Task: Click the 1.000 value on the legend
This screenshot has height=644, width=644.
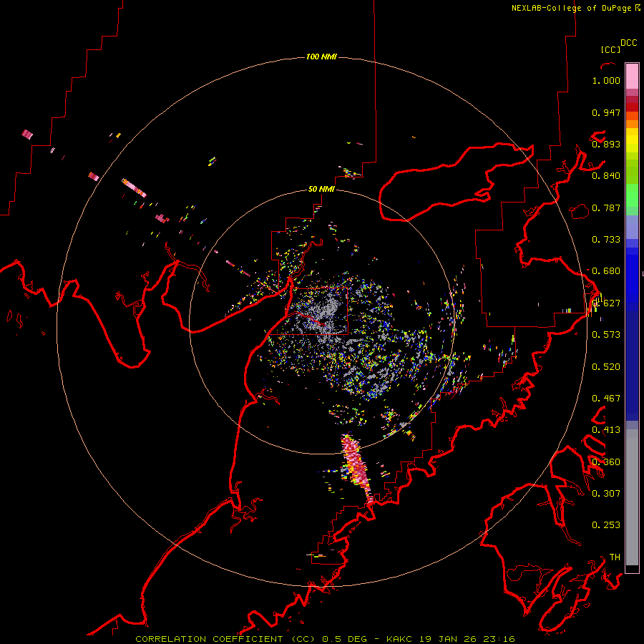Action: pos(606,80)
